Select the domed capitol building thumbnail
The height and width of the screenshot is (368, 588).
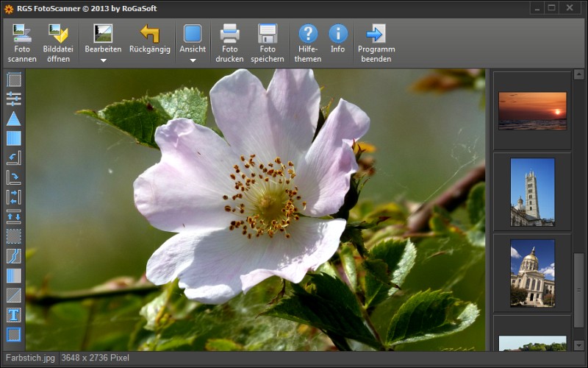pyautogui.click(x=532, y=272)
